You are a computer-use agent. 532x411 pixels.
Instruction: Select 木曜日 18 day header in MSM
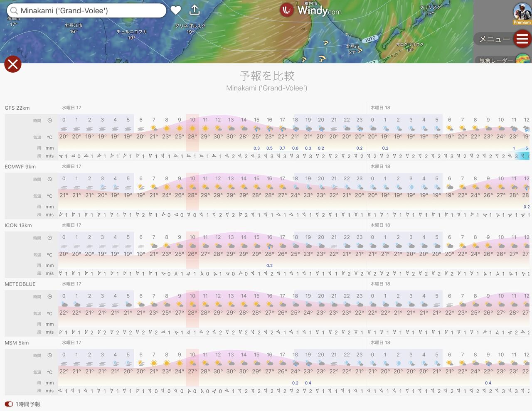coord(380,342)
